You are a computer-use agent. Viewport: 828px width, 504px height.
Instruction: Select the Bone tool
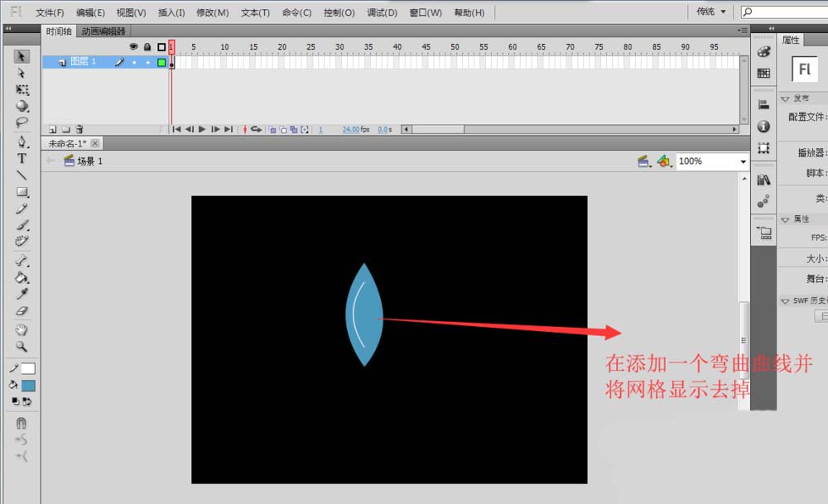click(x=22, y=261)
